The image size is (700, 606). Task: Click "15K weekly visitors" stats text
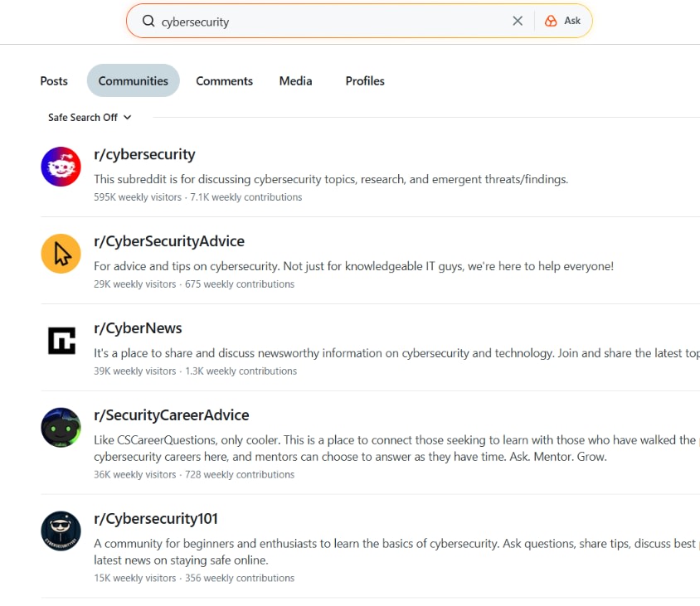point(135,579)
